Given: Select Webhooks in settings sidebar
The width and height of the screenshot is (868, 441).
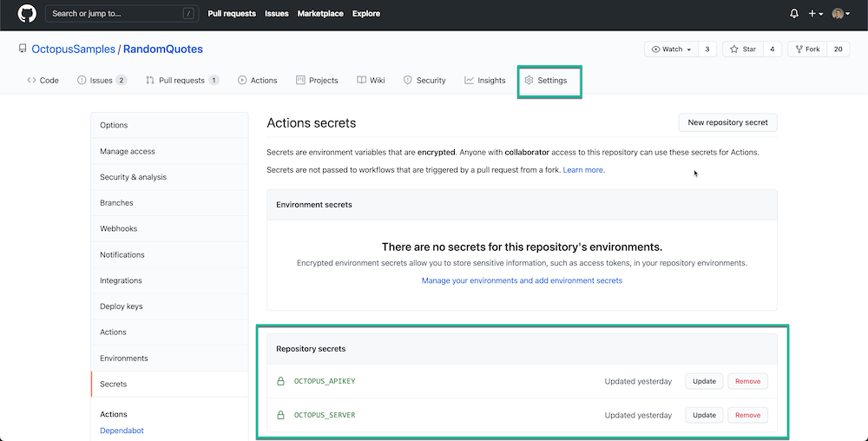Looking at the screenshot, I should 169,228.
